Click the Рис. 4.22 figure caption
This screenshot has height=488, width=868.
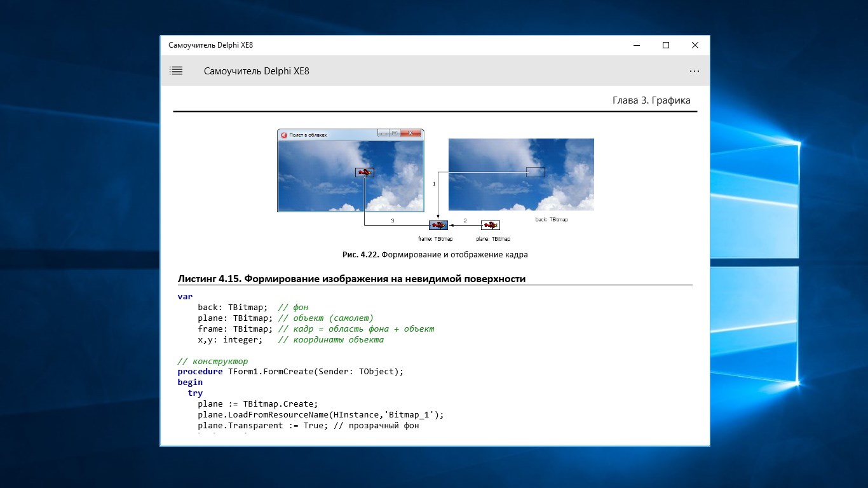[435, 255]
